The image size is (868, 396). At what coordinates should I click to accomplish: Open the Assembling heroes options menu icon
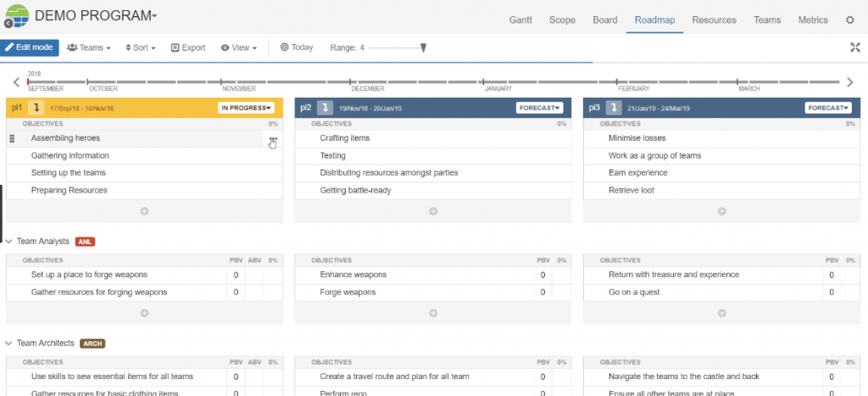[x=273, y=139]
